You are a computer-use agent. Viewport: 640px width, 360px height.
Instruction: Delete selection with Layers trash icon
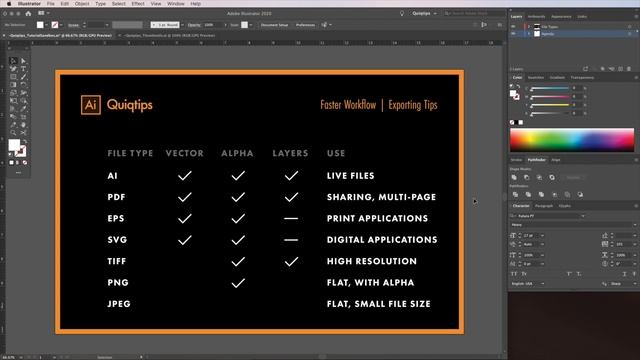[629, 69]
